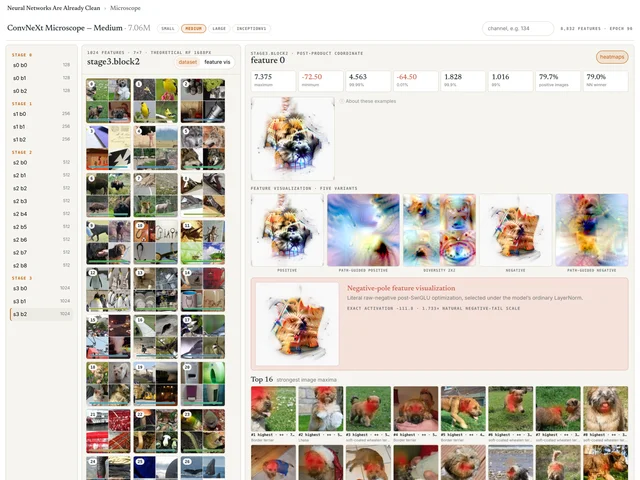Switch feature grid to dataset view

point(188,62)
